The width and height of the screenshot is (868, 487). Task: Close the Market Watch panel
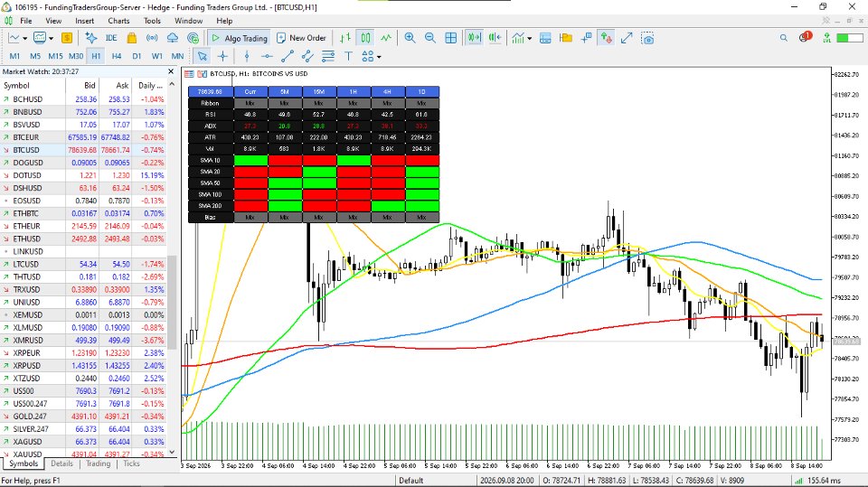[171, 71]
